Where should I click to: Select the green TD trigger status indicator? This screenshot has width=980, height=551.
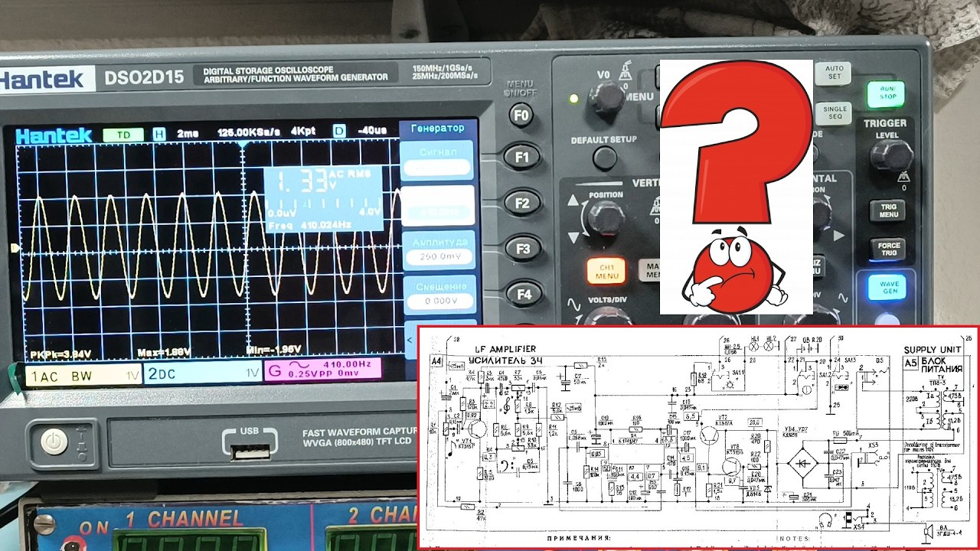(122, 135)
